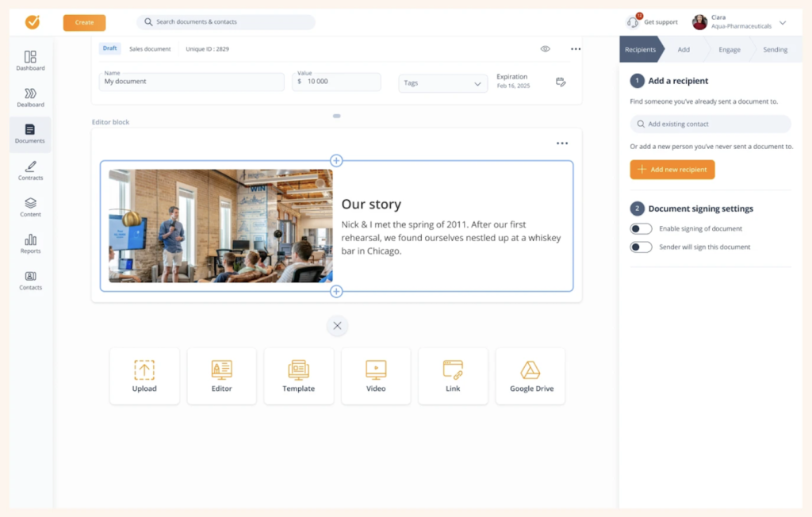Choose the Video block option

click(376, 376)
